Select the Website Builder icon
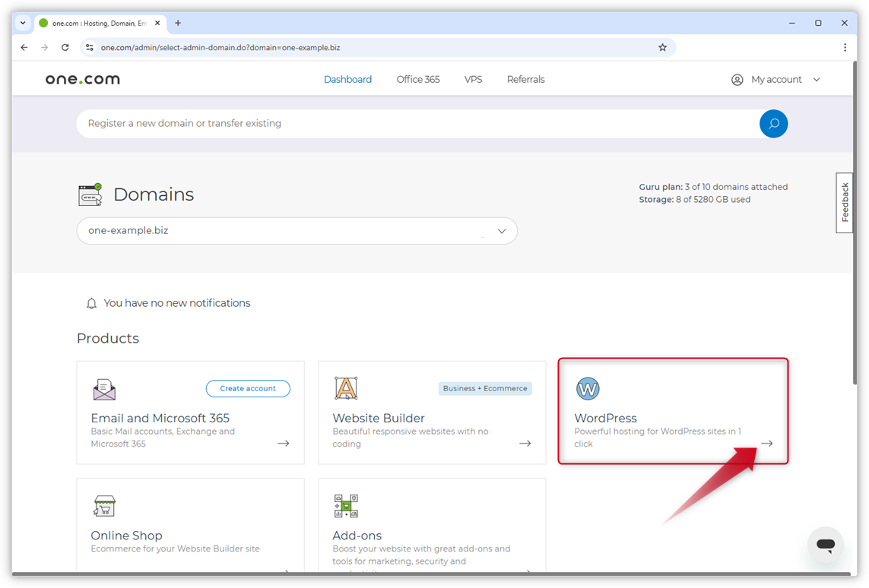 click(346, 387)
